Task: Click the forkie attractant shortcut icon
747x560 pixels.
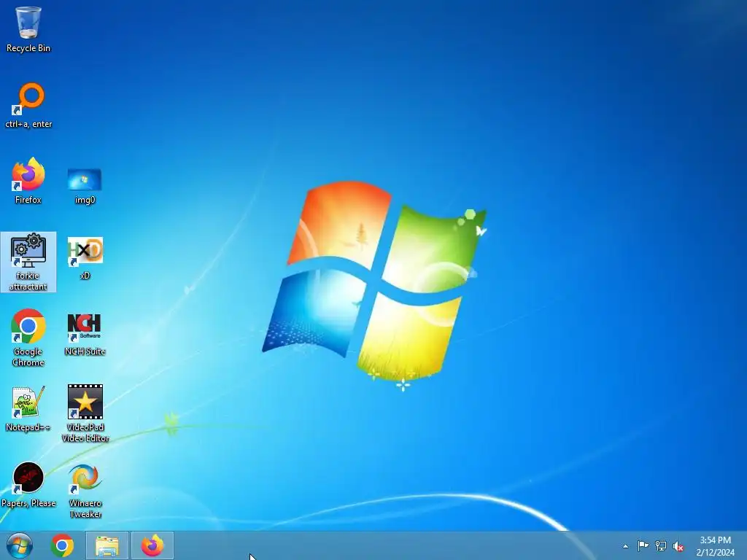Action: coord(28,262)
